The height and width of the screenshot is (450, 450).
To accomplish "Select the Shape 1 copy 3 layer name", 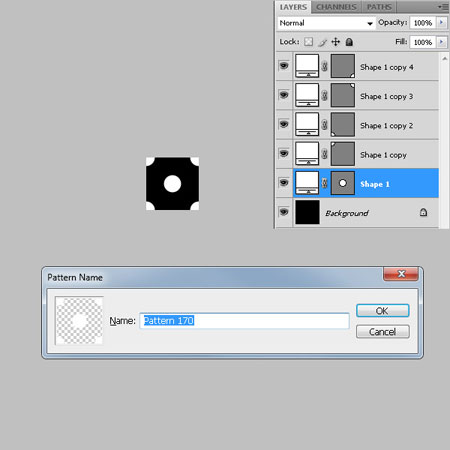I will [x=387, y=96].
